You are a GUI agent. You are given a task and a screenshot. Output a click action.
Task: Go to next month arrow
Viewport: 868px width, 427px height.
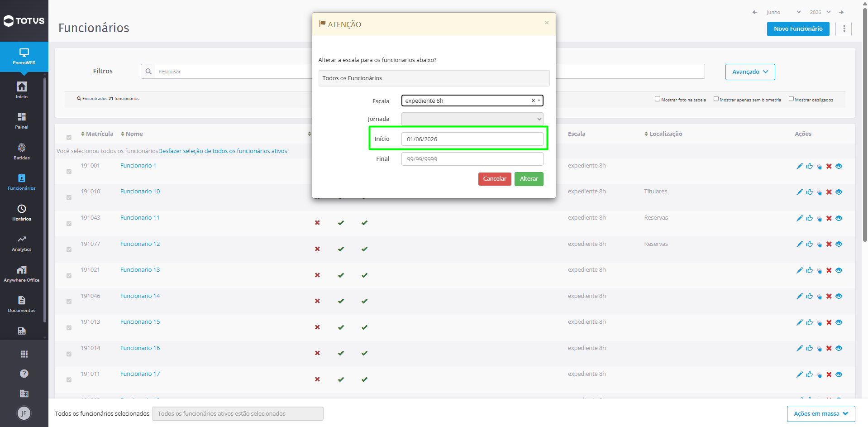tap(841, 12)
